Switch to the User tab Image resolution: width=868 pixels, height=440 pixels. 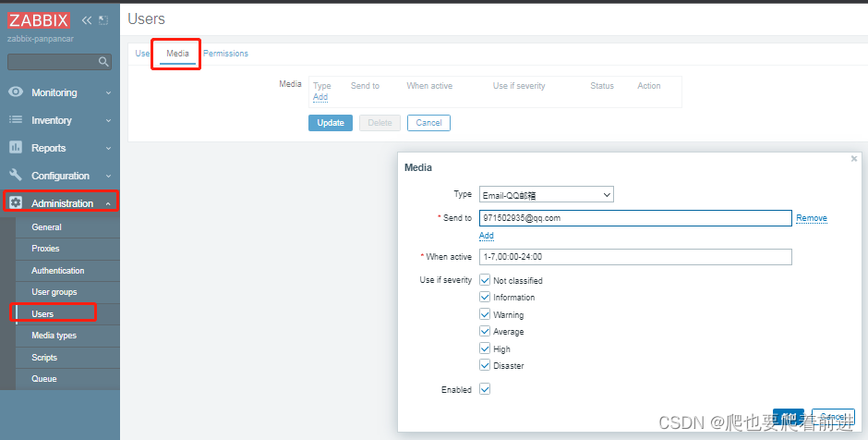(x=142, y=54)
